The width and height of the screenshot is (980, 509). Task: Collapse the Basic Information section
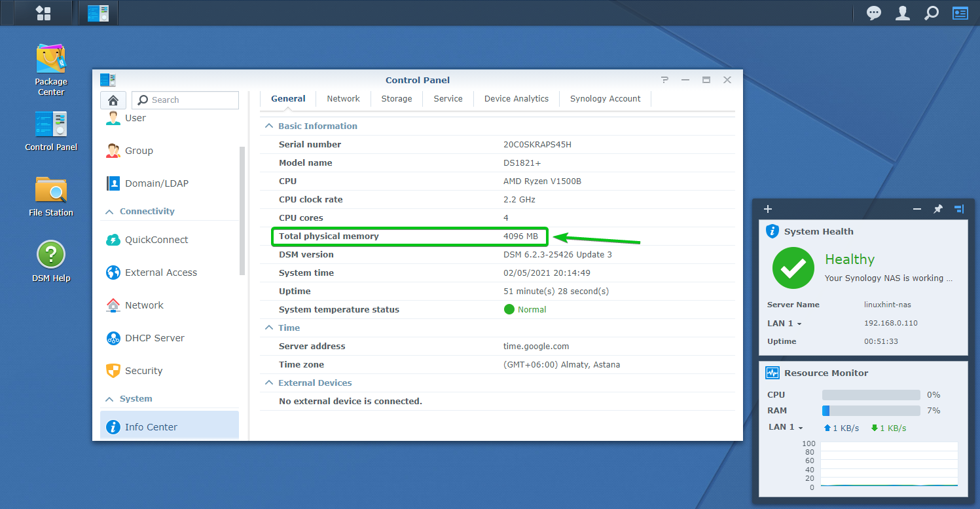[x=268, y=126]
